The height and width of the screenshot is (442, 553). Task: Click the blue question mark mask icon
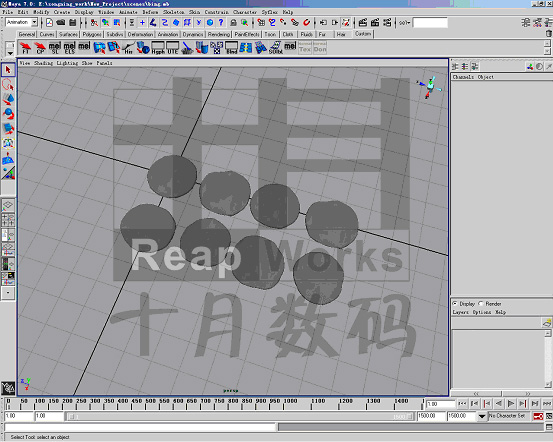pyautogui.click(x=221, y=23)
